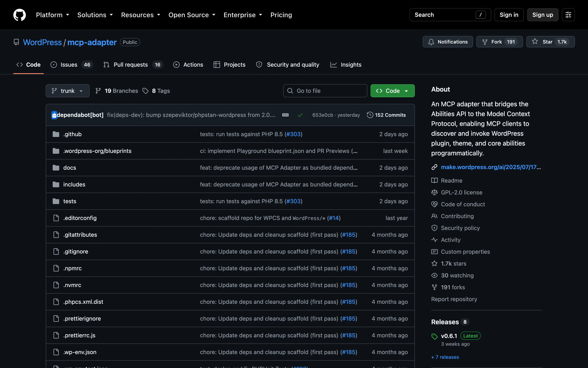
Task: Open the 19 Branches list
Action: point(117,91)
